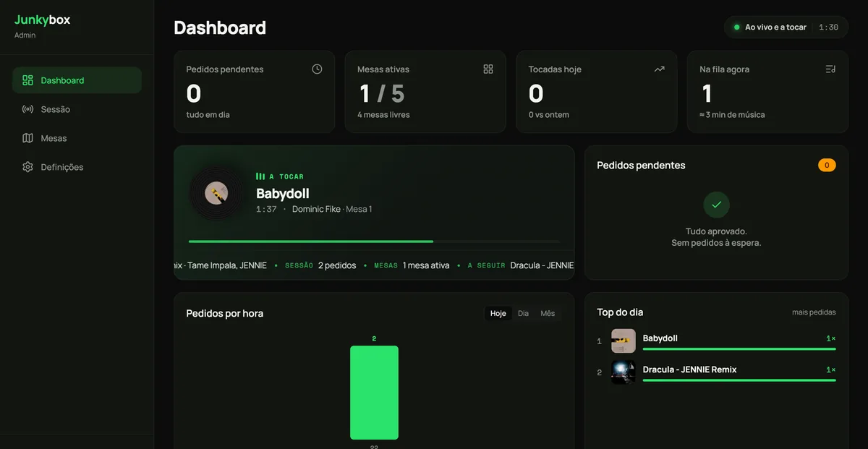
Task: Click the Junkybox logo
Action: pos(42,20)
